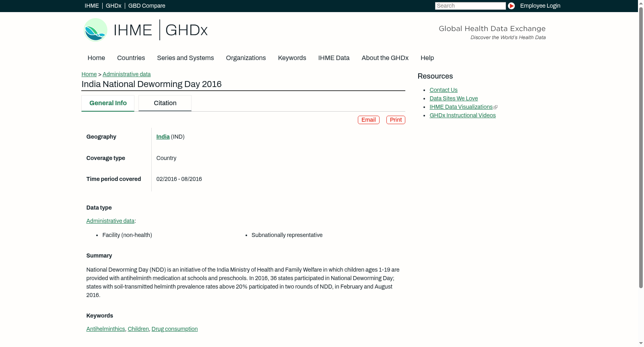Select the General Info tab
Screen dimensions: 644x347
click(108, 103)
